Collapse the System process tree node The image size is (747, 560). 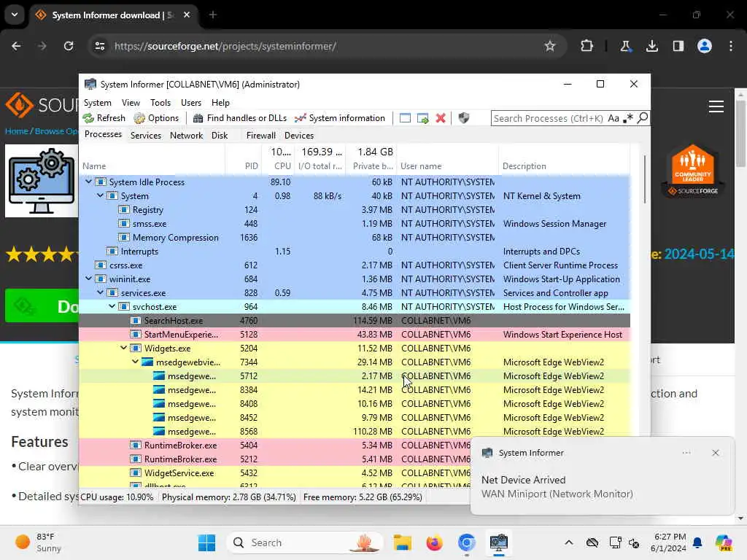pos(100,195)
